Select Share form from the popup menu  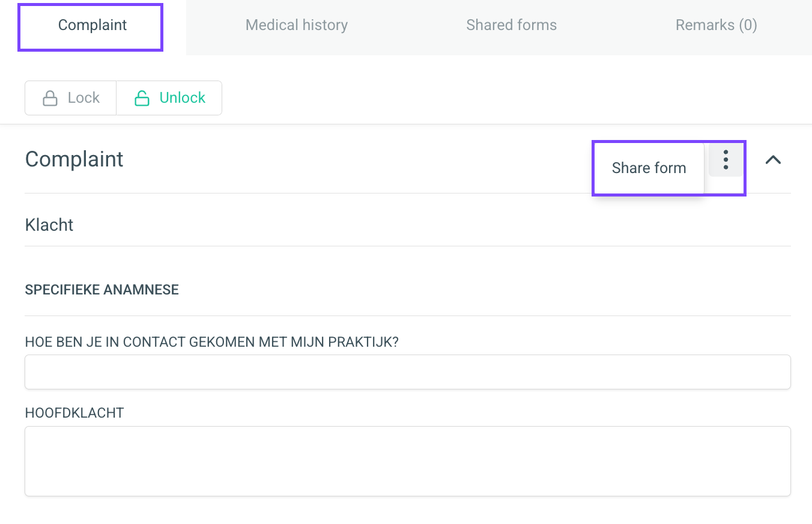click(649, 168)
